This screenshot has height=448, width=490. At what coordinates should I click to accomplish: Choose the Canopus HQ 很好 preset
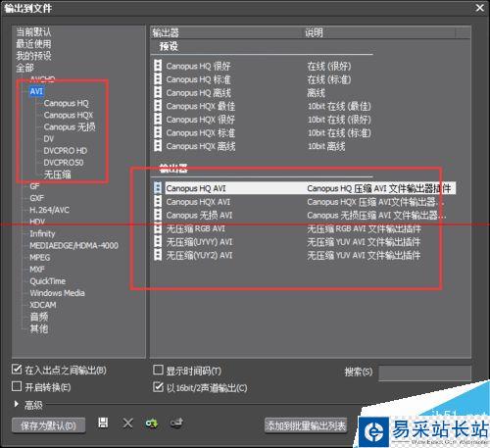[x=199, y=66]
